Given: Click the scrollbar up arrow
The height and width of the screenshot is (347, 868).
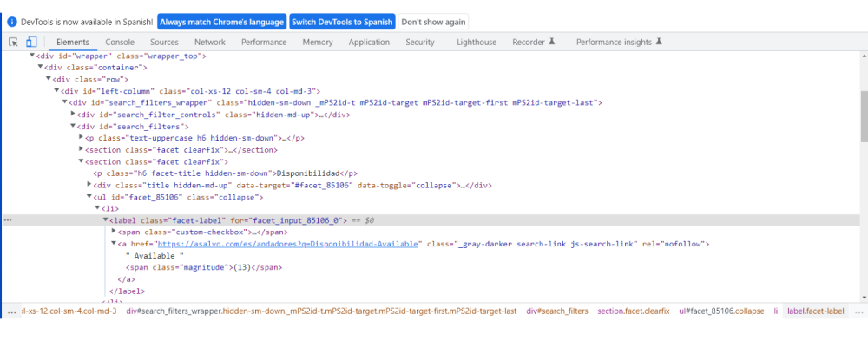Looking at the screenshot, I should 865,56.
